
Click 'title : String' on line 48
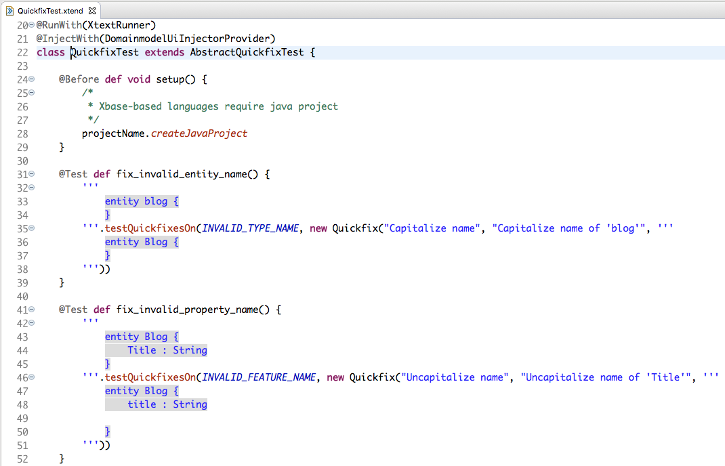[167, 404]
